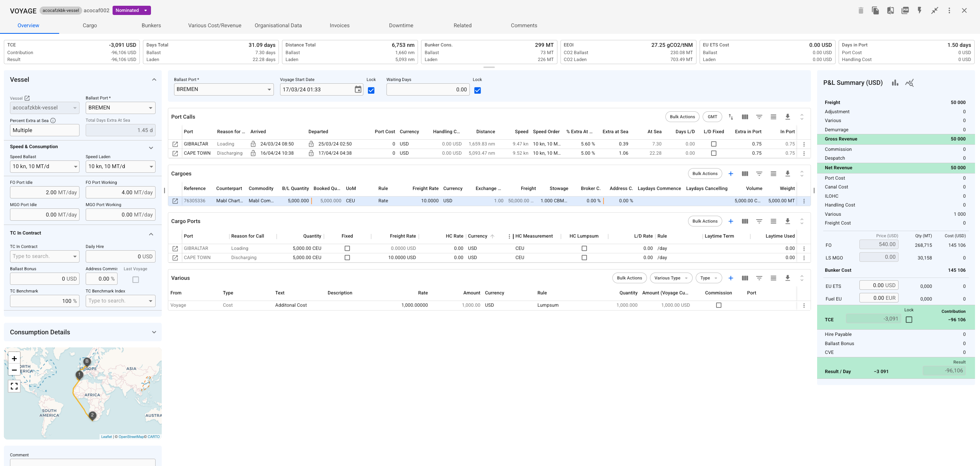The width and height of the screenshot is (980, 466).
Task: Check L/D Fixed for GIBRALTAR port call
Action: click(x=714, y=144)
